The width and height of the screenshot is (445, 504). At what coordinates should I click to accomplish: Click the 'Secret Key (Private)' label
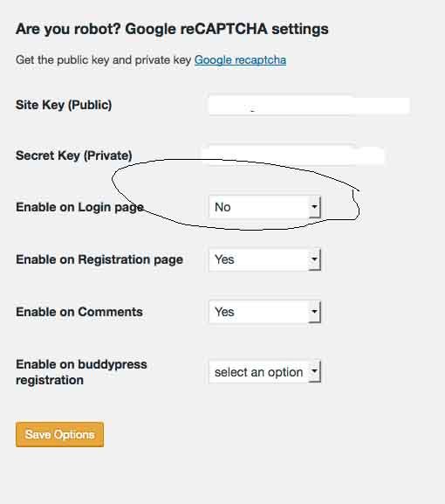tap(74, 155)
